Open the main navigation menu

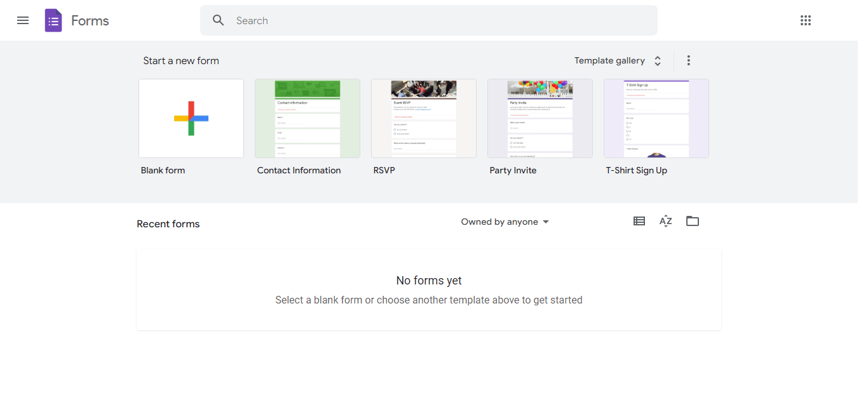[x=23, y=20]
